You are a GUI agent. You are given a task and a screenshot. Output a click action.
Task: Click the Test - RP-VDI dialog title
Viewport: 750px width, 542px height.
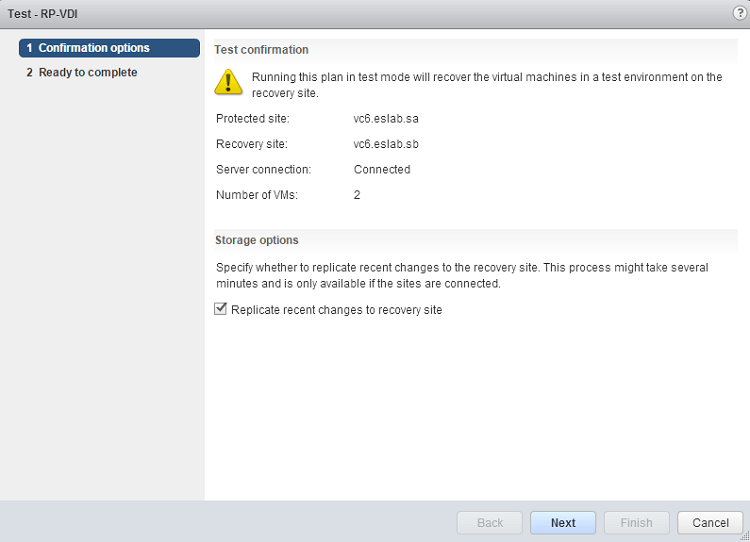click(43, 13)
